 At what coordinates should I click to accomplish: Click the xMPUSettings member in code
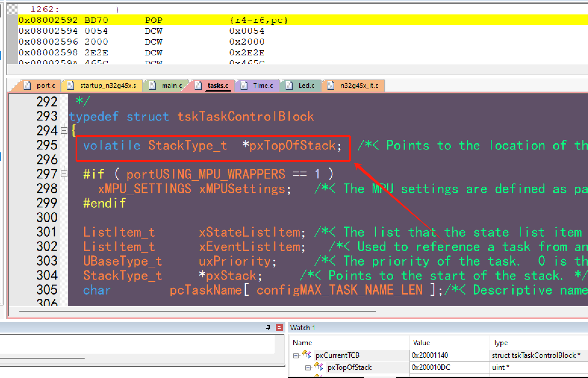[242, 189]
